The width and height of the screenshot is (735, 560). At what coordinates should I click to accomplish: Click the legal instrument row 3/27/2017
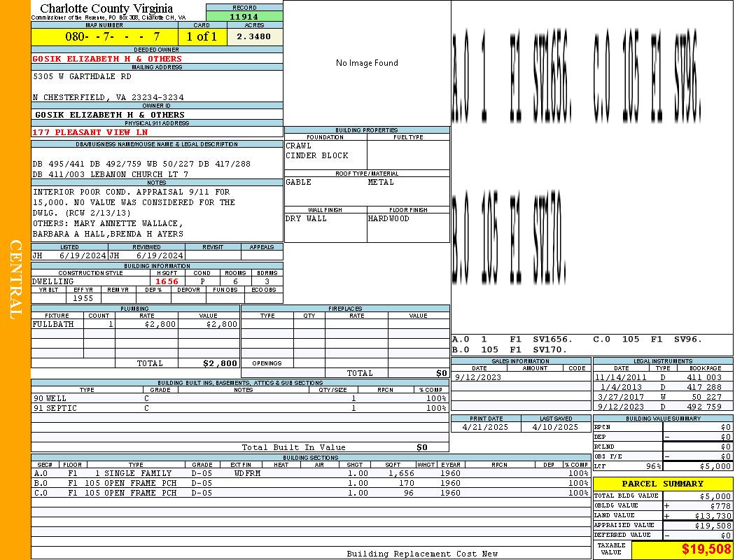(x=663, y=398)
